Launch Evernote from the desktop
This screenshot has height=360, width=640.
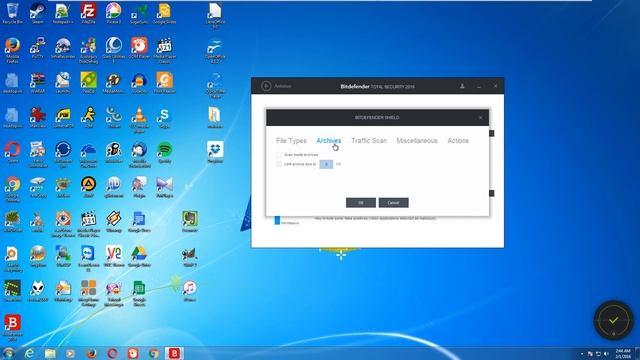click(190, 222)
